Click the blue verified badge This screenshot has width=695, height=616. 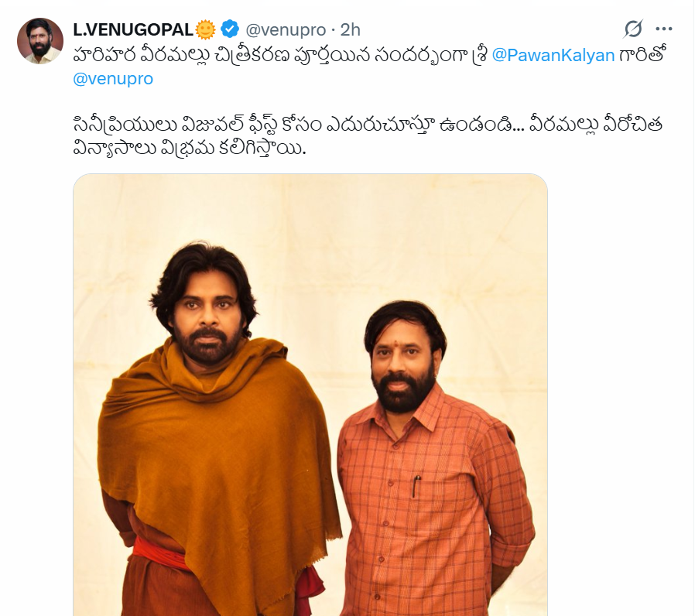pyautogui.click(x=230, y=29)
